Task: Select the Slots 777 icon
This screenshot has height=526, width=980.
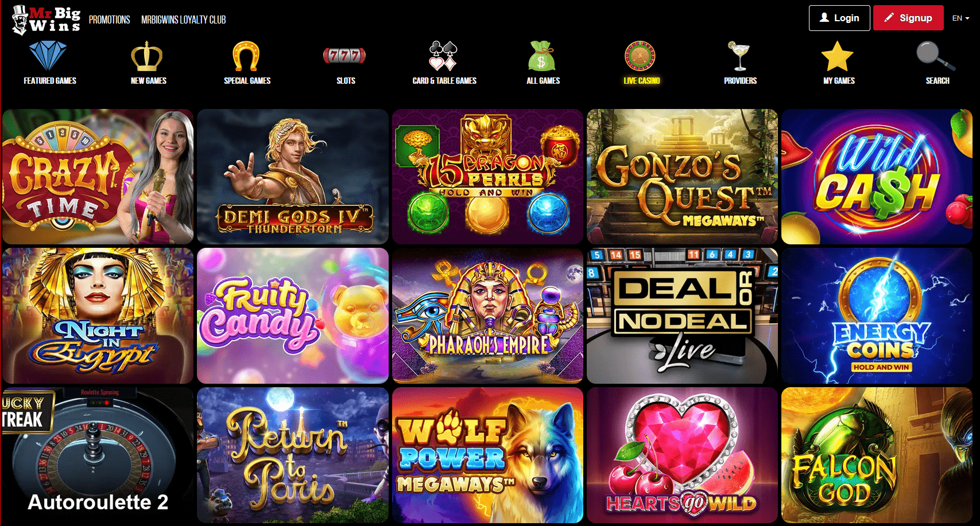Action: click(x=344, y=56)
